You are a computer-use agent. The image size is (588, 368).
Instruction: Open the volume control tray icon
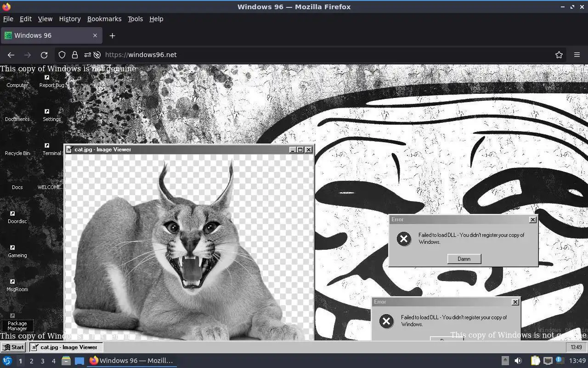(518, 361)
